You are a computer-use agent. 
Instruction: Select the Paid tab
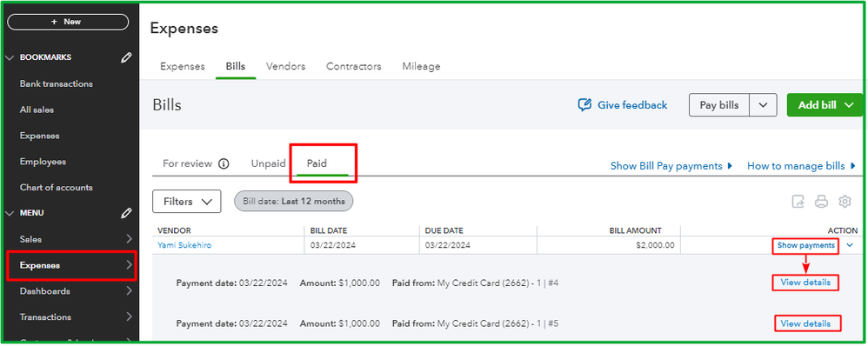[317, 163]
